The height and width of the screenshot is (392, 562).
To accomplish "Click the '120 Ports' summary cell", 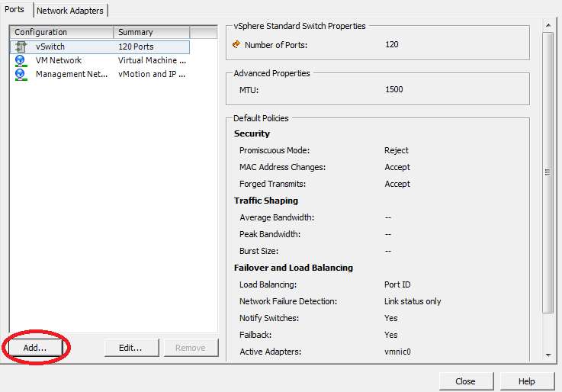I will tap(136, 47).
